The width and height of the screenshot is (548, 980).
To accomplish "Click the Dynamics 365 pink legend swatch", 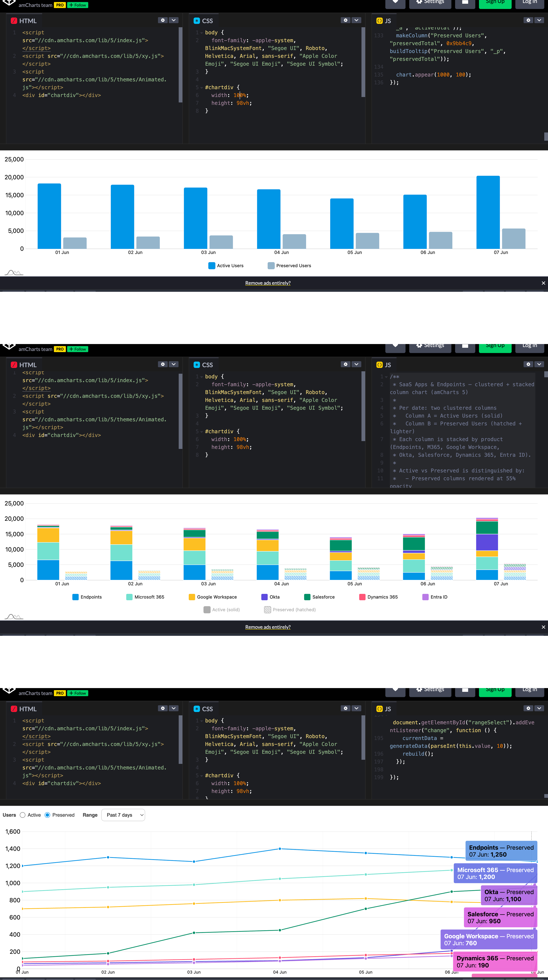I will click(x=362, y=597).
